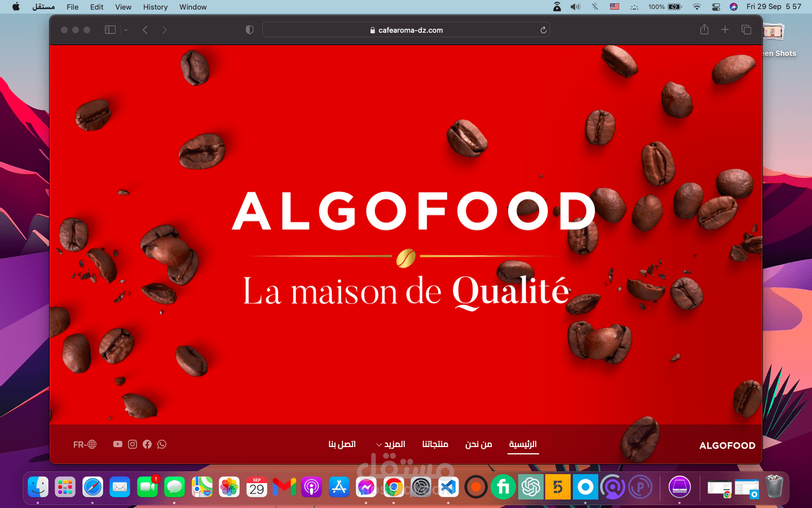Open the Edit menu
The width and height of the screenshot is (812, 508).
click(97, 7)
